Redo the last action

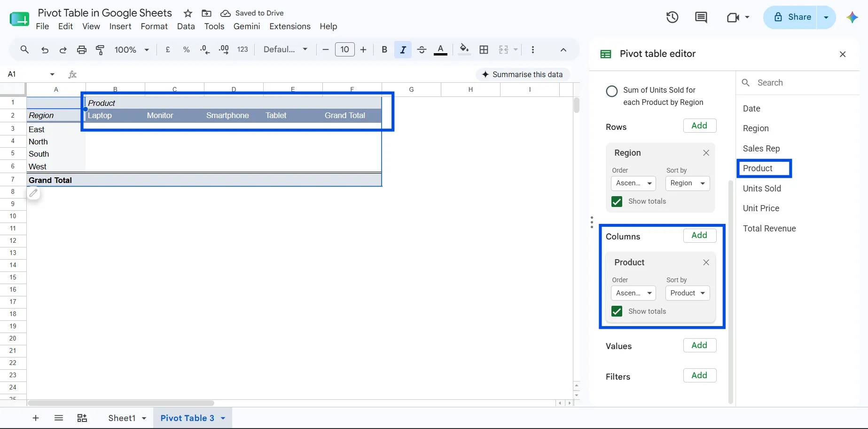point(63,49)
